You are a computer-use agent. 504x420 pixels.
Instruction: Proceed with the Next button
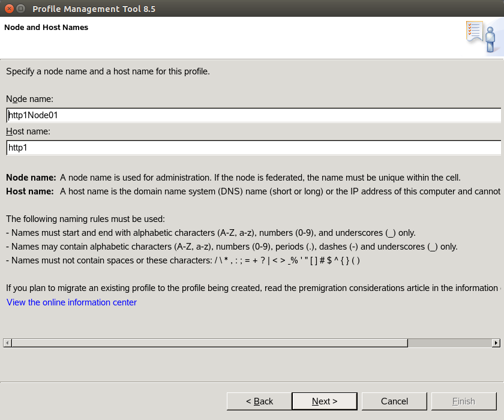[x=325, y=401]
